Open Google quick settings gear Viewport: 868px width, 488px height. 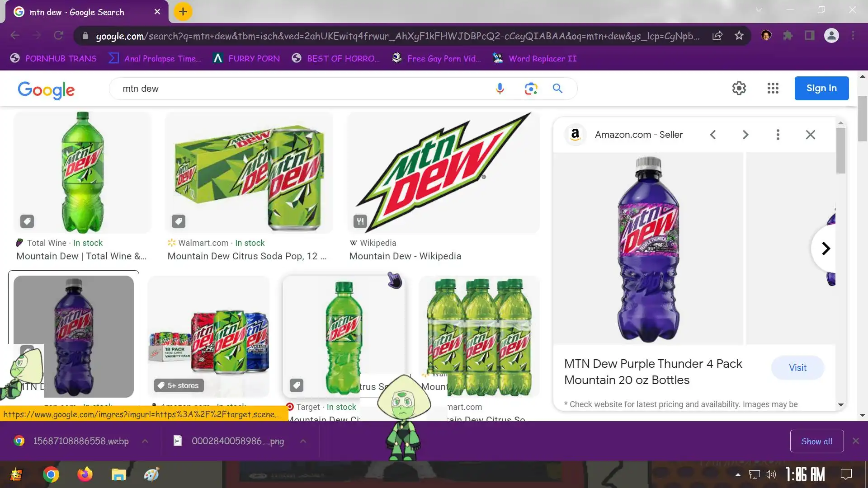pyautogui.click(x=739, y=88)
